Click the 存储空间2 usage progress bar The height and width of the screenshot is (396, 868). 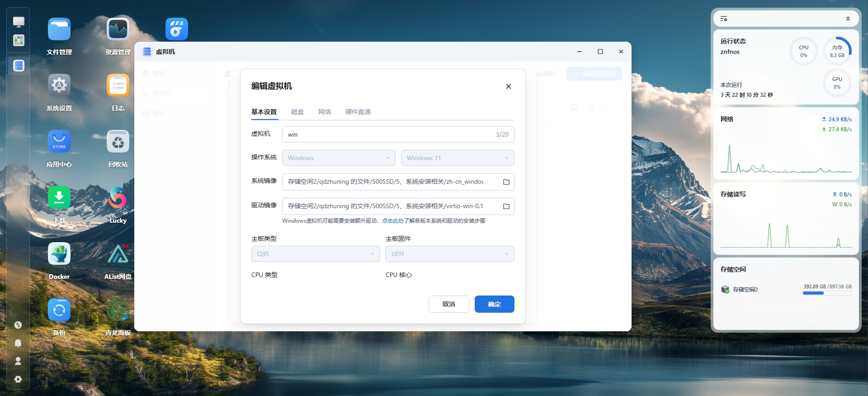pyautogui.click(x=826, y=293)
